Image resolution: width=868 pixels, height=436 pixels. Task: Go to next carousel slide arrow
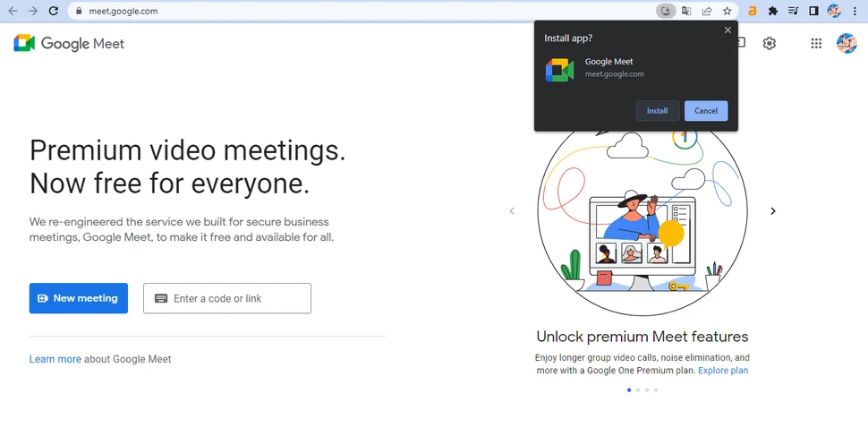[773, 210]
